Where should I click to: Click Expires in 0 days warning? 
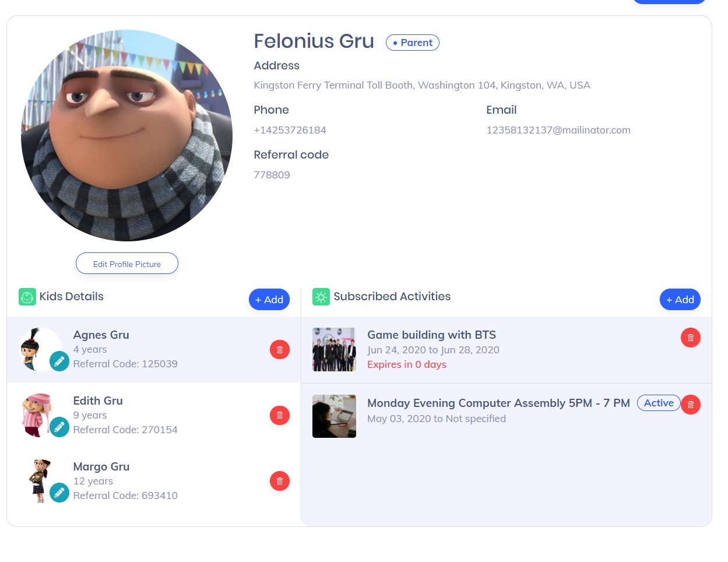(407, 364)
